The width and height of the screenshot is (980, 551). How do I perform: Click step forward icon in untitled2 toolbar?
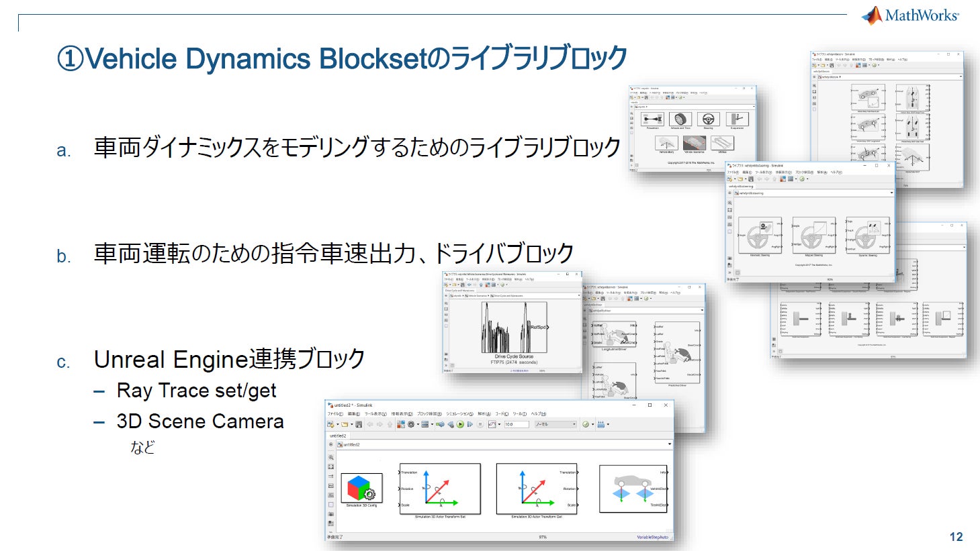tap(470, 424)
